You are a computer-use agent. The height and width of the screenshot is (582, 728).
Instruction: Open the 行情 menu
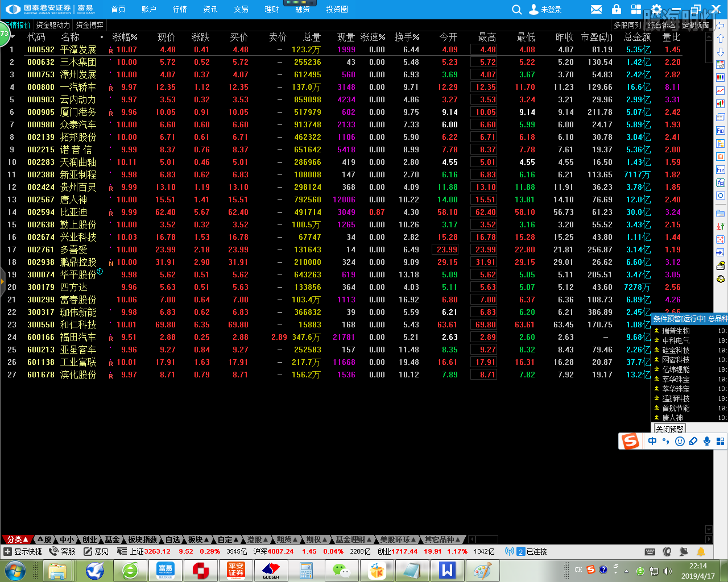[180, 10]
